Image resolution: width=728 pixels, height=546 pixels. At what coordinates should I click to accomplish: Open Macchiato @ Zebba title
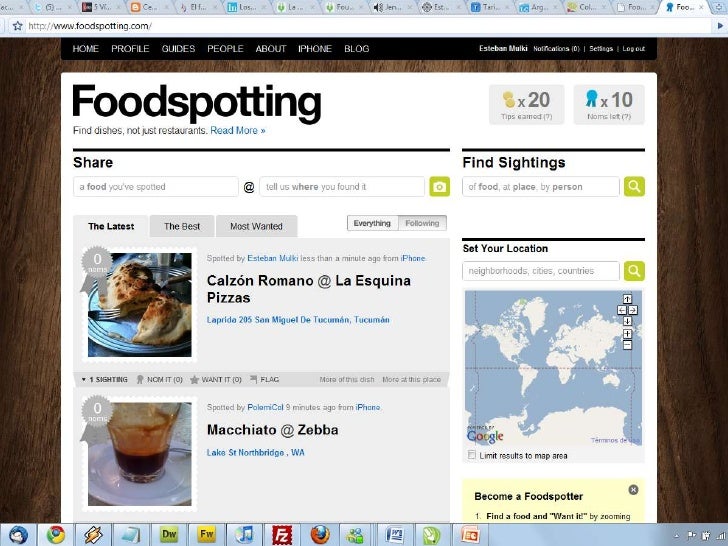[273, 430]
